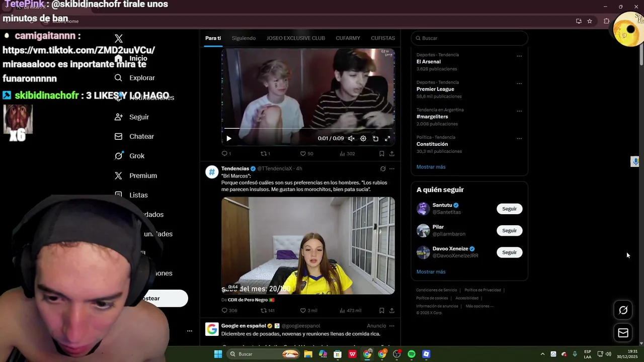Open options for Constitución trend
The image size is (644, 362).
(x=519, y=138)
